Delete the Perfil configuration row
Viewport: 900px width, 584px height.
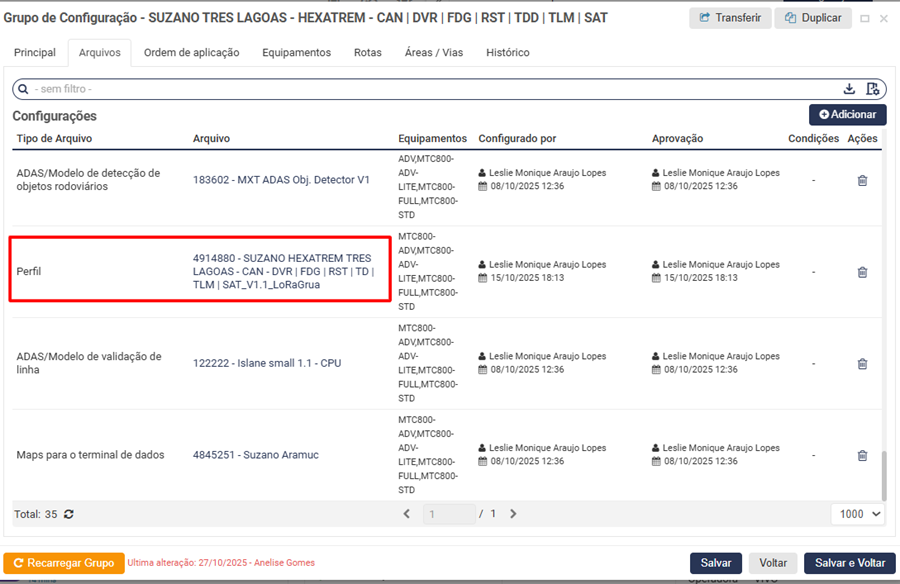click(x=862, y=272)
